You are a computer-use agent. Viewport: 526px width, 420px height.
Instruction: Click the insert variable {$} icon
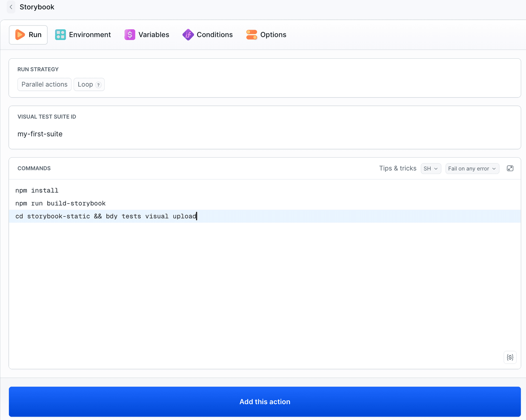510,357
